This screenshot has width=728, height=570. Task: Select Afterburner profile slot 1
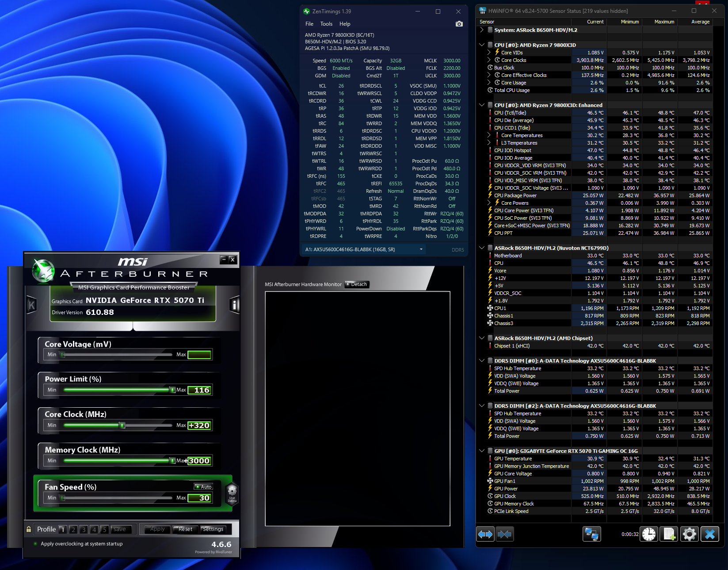click(x=63, y=529)
